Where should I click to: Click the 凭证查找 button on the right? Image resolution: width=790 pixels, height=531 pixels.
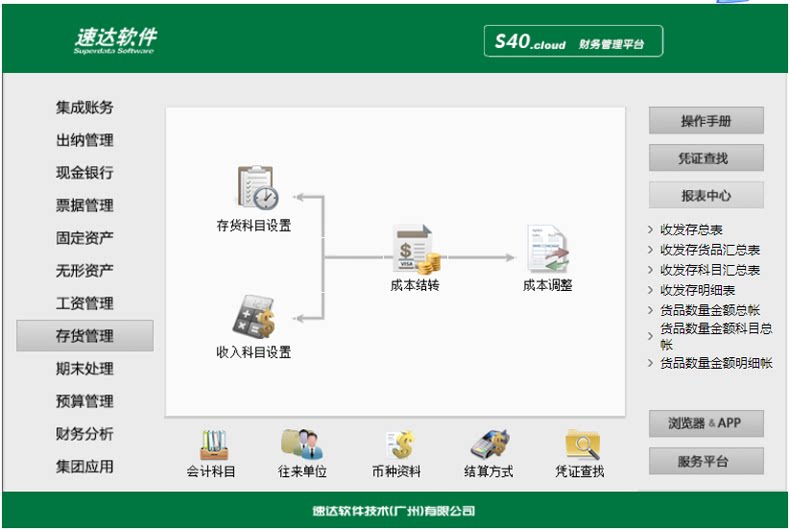(706, 158)
